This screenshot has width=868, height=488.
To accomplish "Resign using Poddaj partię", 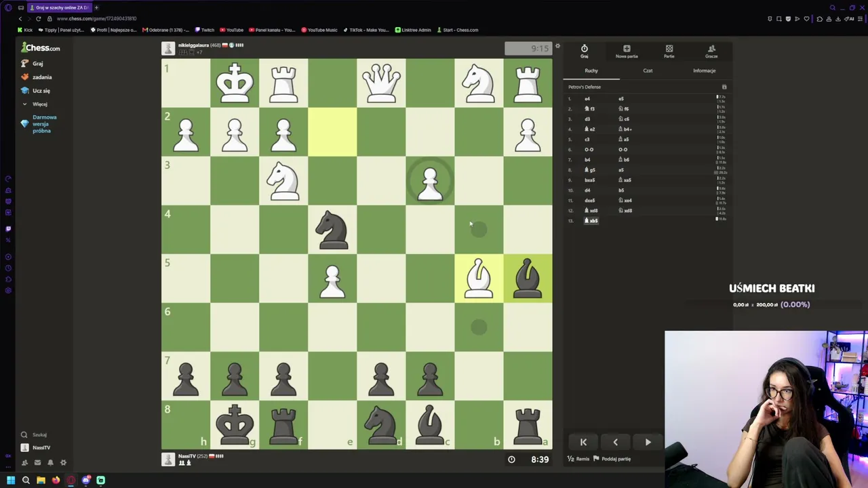I will point(613,459).
